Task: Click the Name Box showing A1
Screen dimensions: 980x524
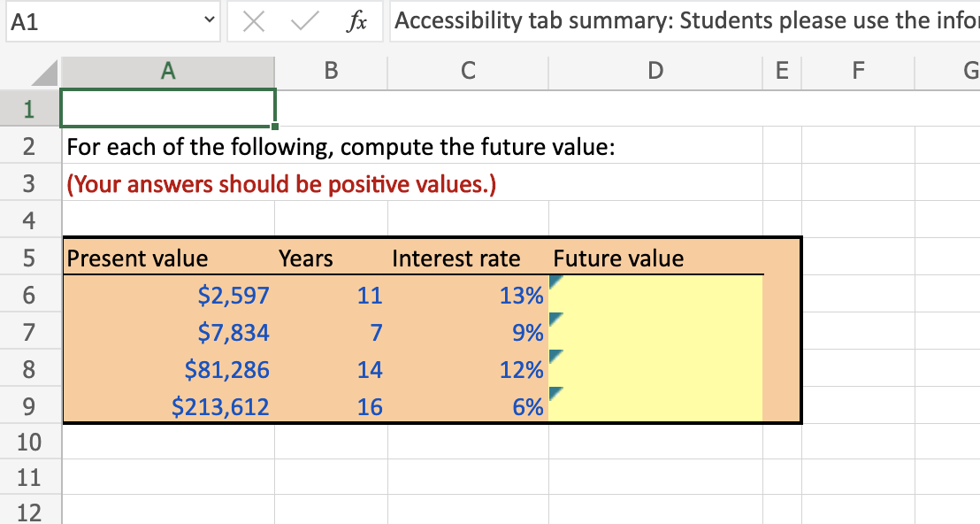Action: click(x=97, y=19)
